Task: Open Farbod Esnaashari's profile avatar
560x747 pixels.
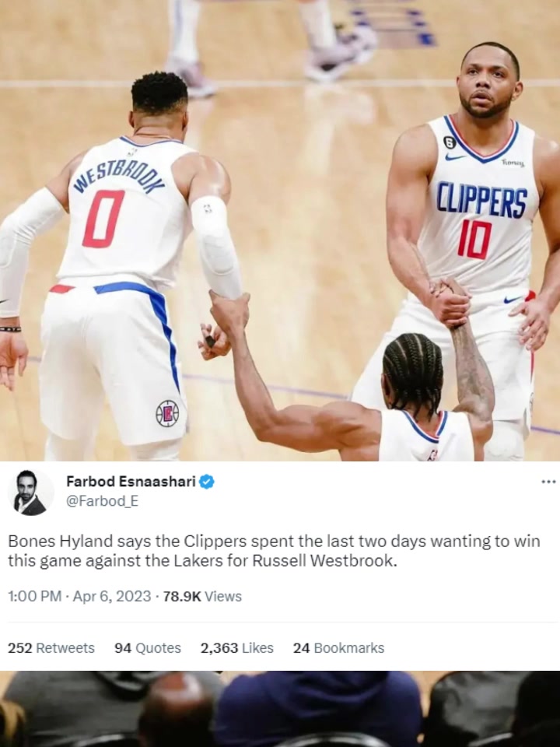Action: tap(30, 493)
